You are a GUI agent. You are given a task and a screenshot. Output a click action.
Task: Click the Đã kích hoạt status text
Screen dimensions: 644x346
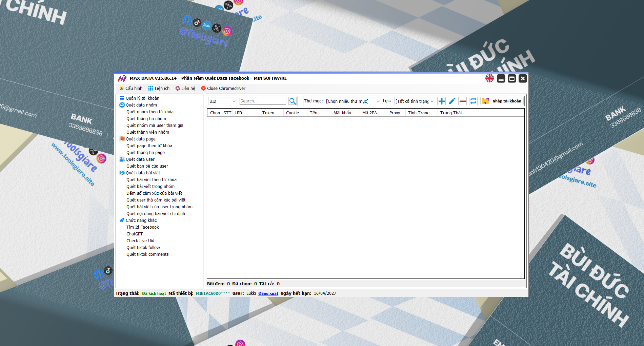pos(154,293)
